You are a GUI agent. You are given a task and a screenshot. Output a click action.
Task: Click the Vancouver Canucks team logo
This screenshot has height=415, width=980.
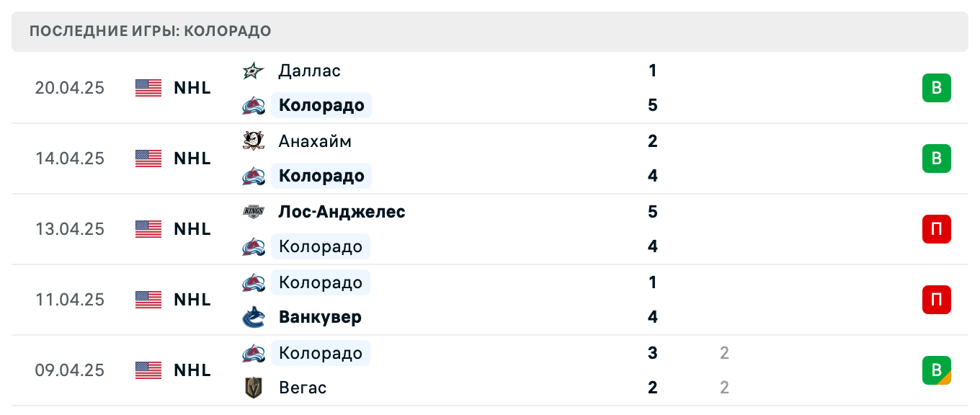(253, 317)
